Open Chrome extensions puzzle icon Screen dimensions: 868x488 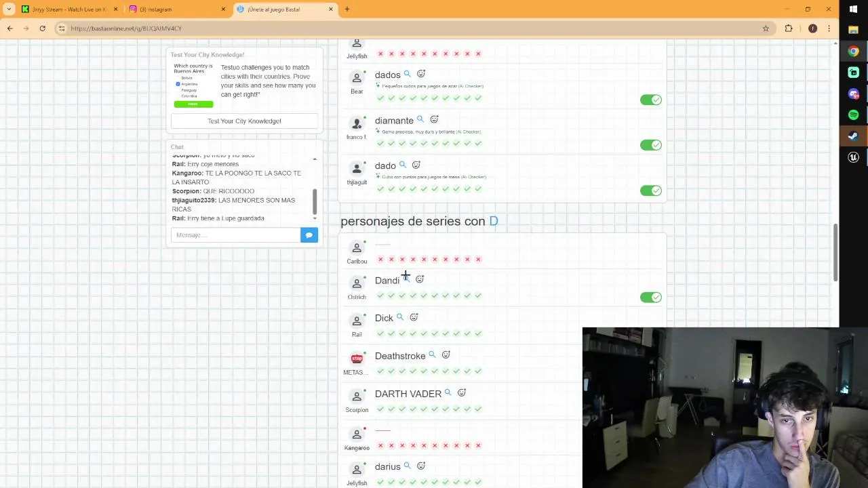(x=789, y=28)
